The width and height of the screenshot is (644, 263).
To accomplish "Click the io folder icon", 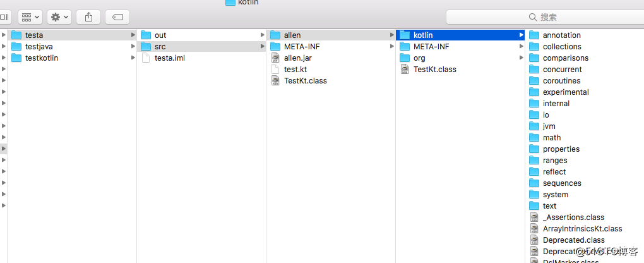I will (534, 115).
